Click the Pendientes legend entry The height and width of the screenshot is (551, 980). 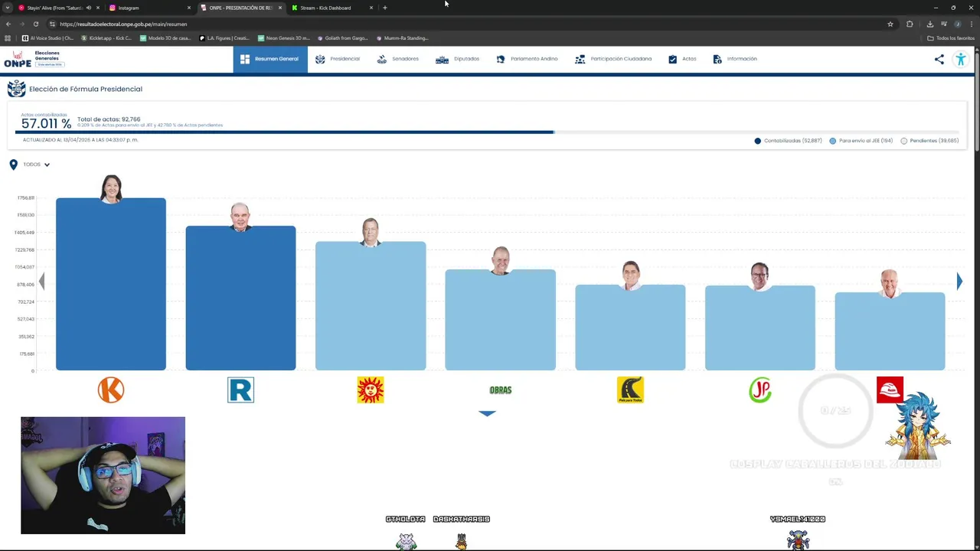[x=929, y=141]
